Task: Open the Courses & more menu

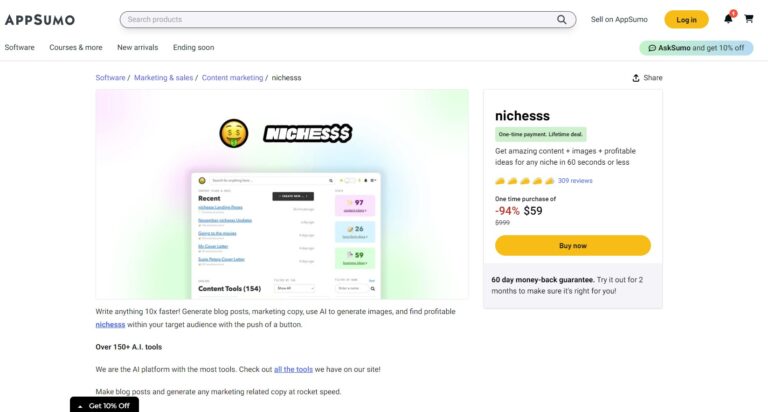Action: coord(76,47)
